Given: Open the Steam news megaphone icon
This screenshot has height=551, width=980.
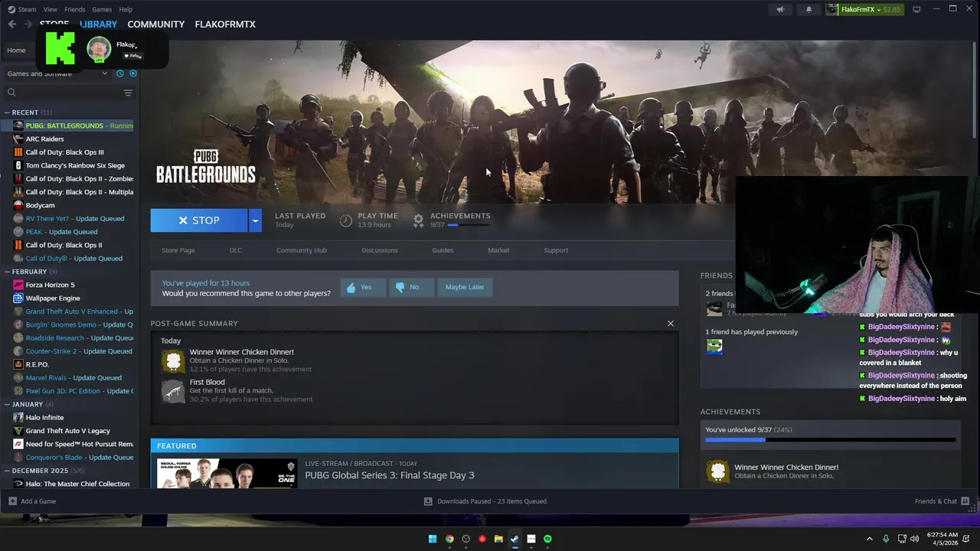Looking at the screenshot, I should (x=780, y=9).
